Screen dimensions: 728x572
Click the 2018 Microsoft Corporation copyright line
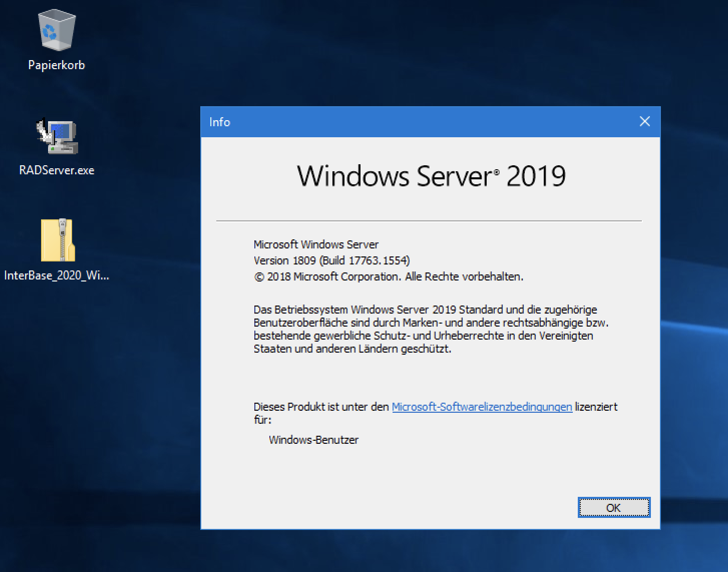[x=388, y=276]
